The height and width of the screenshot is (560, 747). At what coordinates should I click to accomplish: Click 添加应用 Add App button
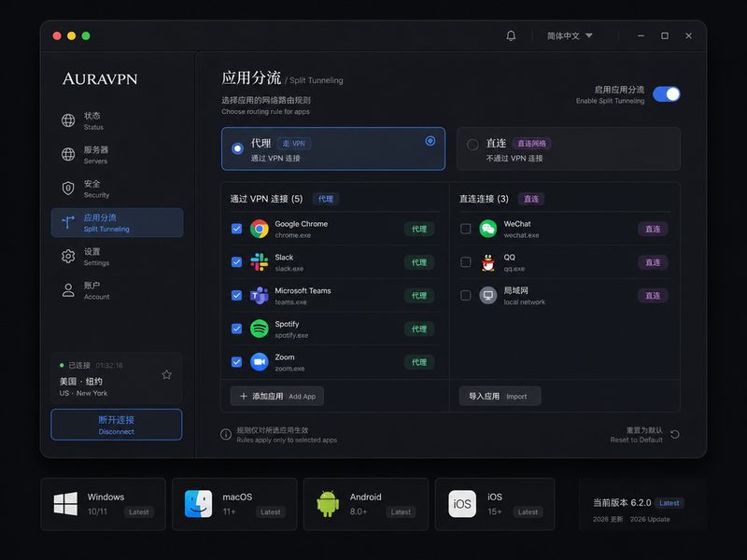276,396
